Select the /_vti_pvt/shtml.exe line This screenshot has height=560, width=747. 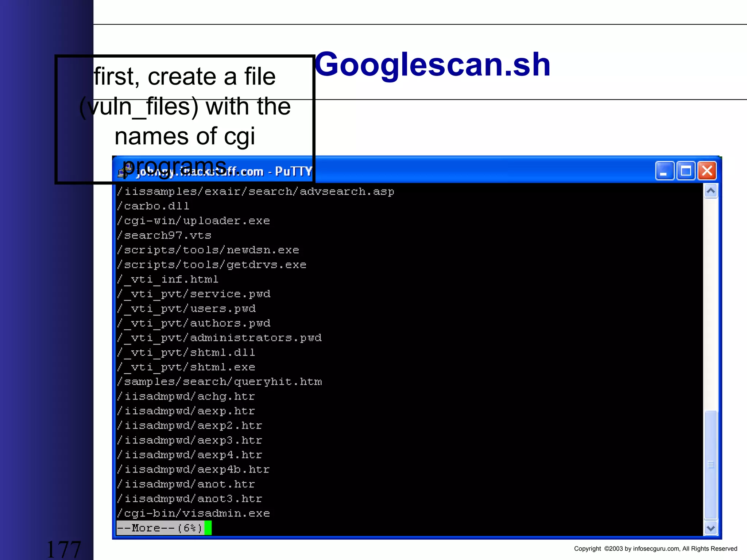point(186,367)
